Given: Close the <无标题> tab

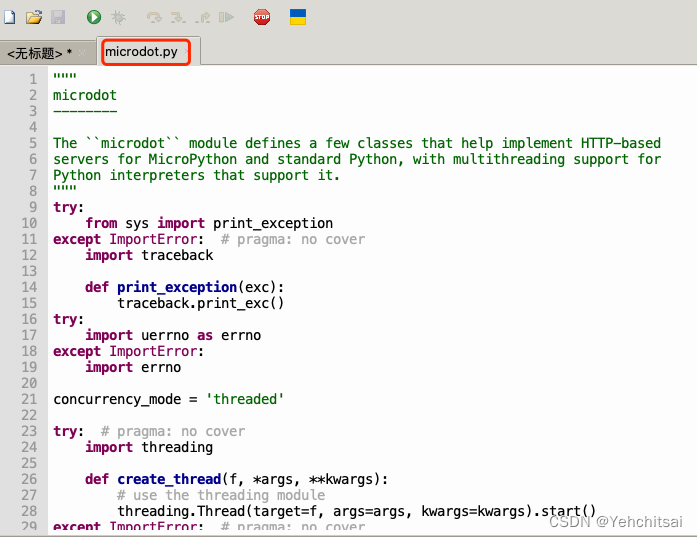Looking at the screenshot, I should pyautogui.click(x=82, y=53).
